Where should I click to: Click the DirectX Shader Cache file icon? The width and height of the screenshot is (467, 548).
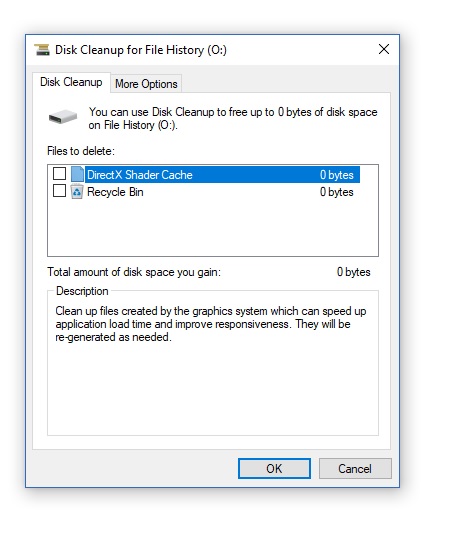click(x=77, y=174)
